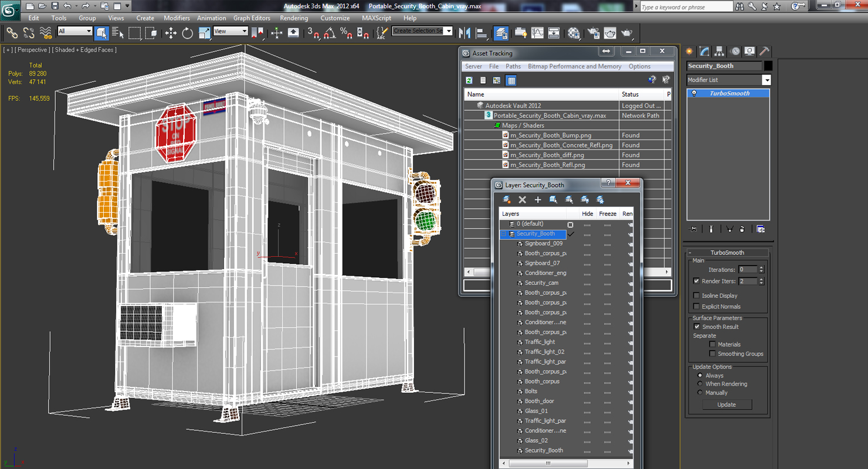
Task: Open the Graph Editors menu
Action: 252,18
